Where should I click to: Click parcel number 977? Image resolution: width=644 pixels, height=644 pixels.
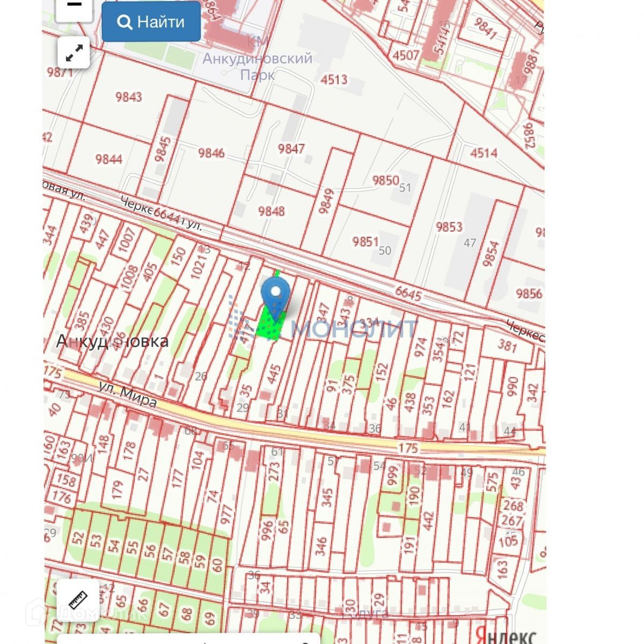click(x=226, y=514)
